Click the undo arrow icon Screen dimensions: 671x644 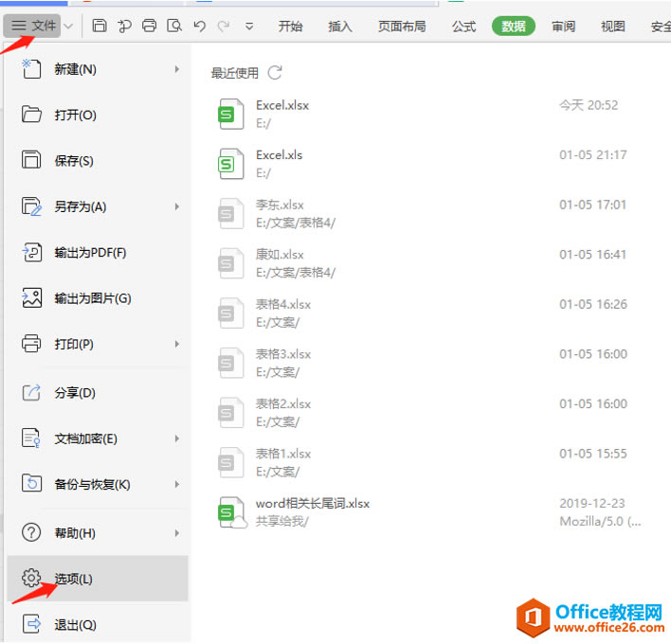[x=199, y=27]
